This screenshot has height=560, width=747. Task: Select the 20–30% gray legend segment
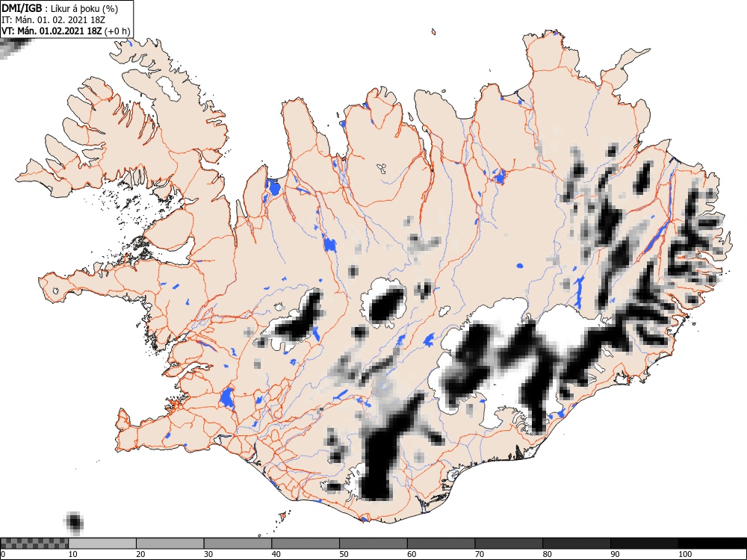tap(170, 544)
